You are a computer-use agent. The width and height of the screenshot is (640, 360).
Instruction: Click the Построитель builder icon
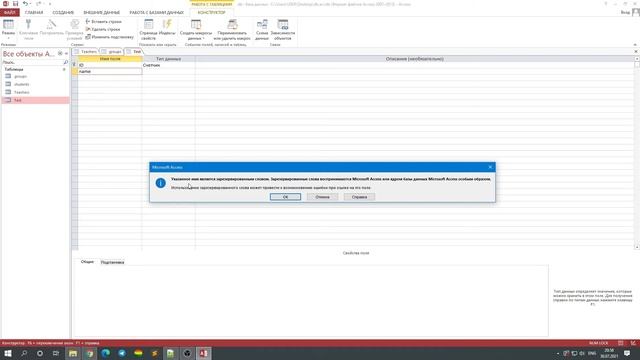click(51, 24)
